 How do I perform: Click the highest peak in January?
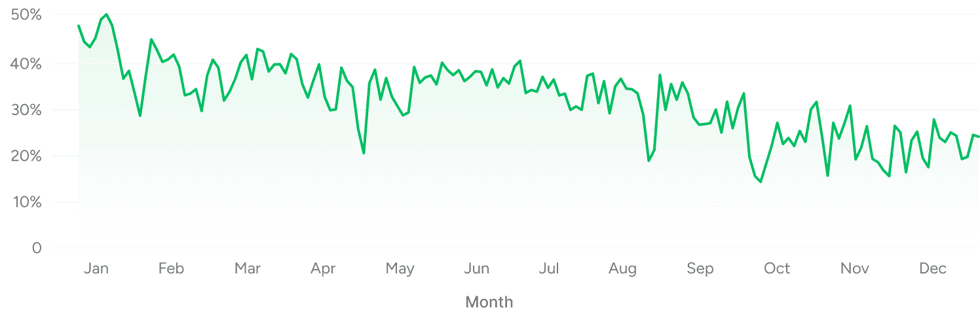coord(105,14)
